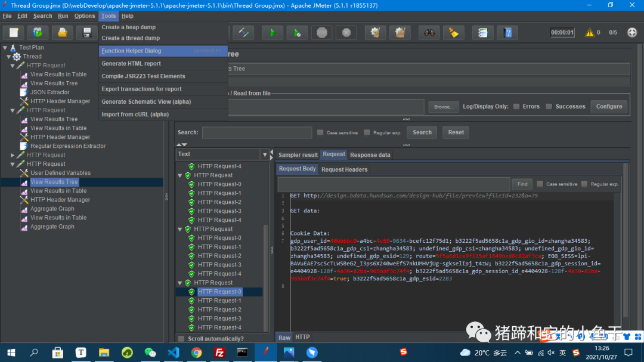Collapse the Test Plan root node
The height and width of the screenshot is (362, 644).
pyautogui.click(x=5, y=48)
